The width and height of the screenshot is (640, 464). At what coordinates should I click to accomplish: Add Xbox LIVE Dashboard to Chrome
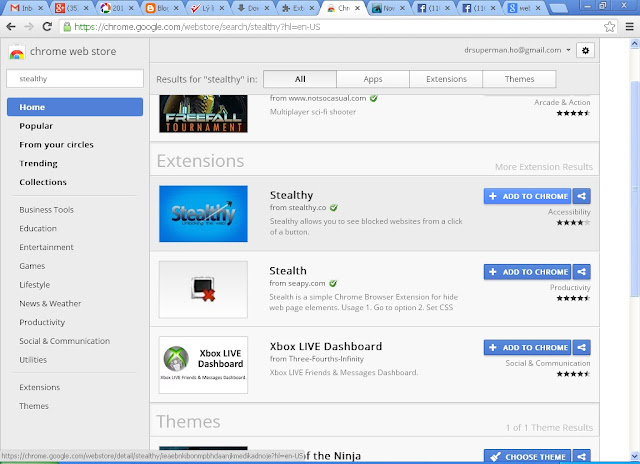coord(528,347)
